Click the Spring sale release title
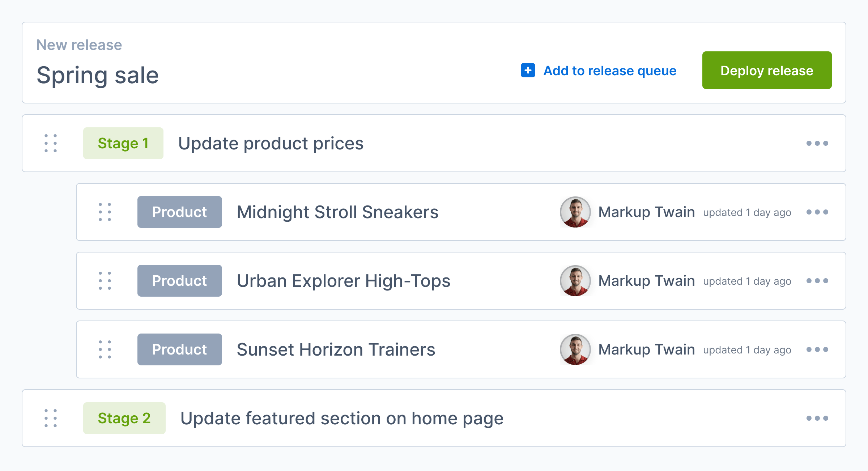This screenshot has width=868, height=471. click(x=98, y=76)
